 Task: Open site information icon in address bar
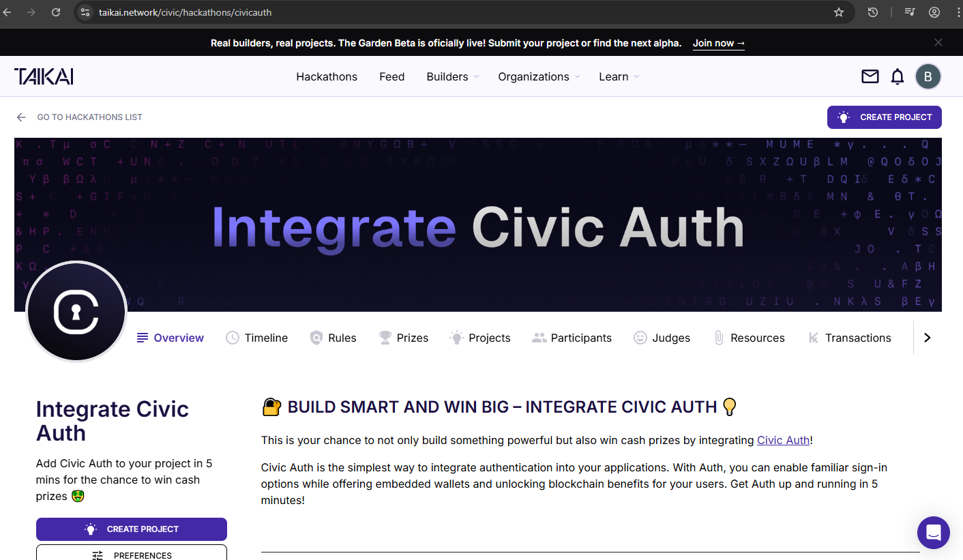point(85,12)
